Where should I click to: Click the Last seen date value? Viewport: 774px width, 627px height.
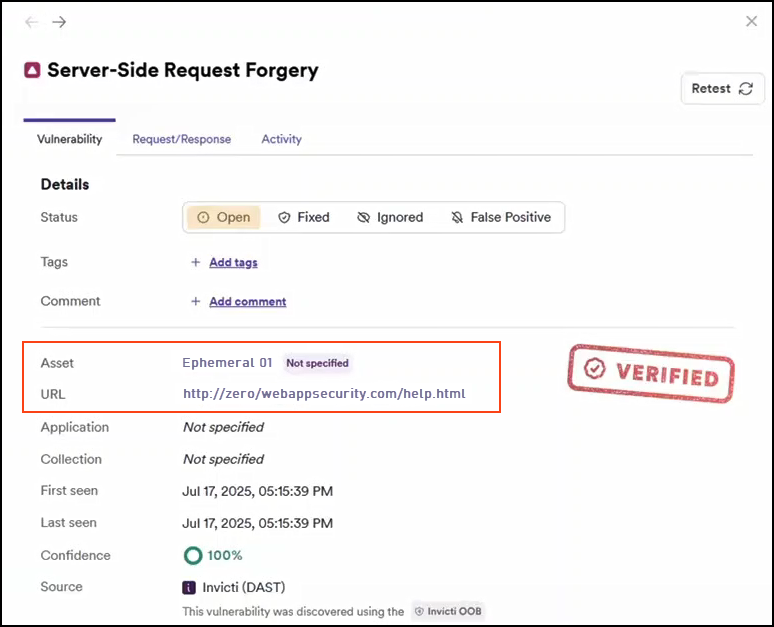click(x=258, y=523)
